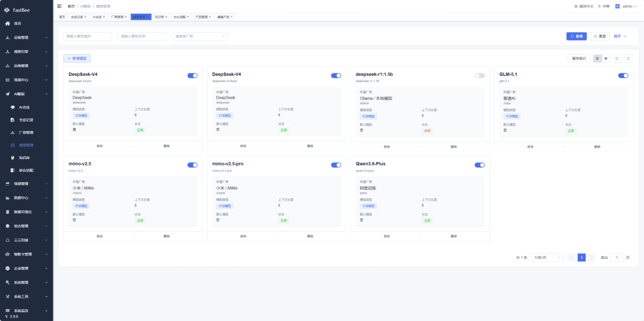The height and width of the screenshot is (321, 644).
Task: Click the 首页 breadcrumb link
Action: [71, 6]
